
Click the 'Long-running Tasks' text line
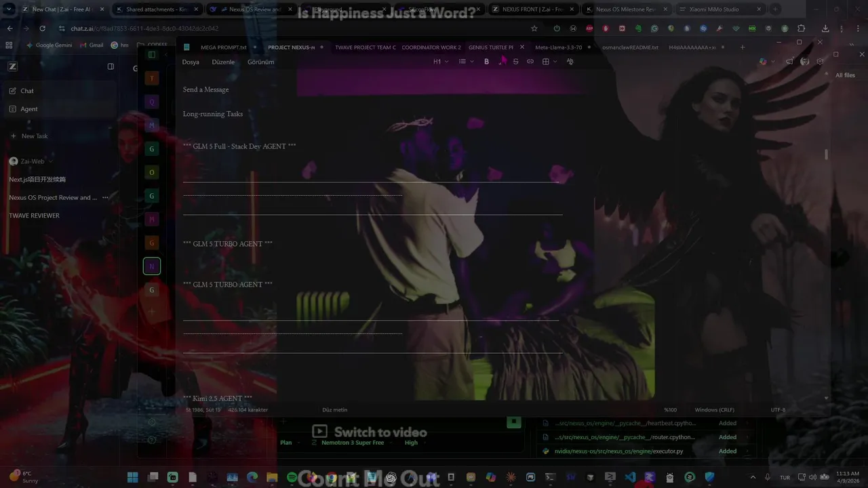[x=212, y=114]
